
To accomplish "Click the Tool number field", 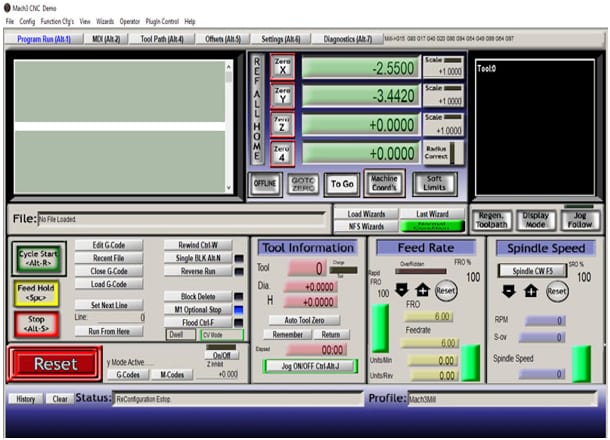I will click(307, 268).
